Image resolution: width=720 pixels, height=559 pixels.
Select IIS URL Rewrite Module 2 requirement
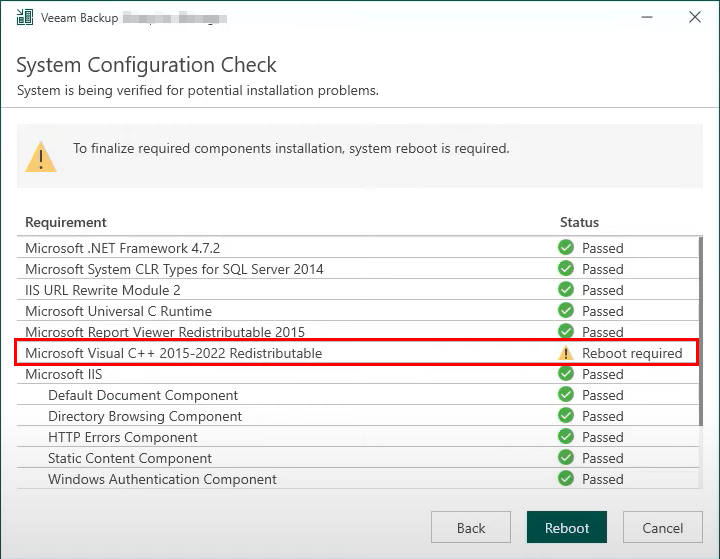[x=358, y=290]
